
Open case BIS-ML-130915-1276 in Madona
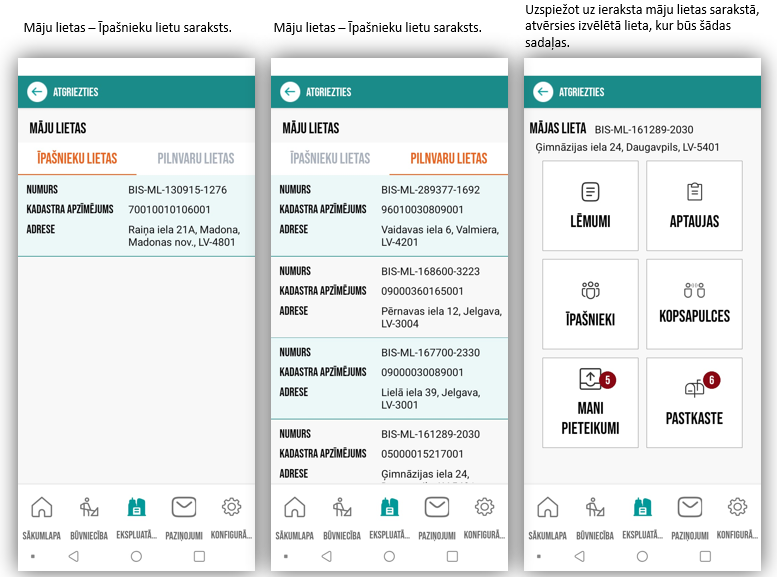click(x=137, y=217)
